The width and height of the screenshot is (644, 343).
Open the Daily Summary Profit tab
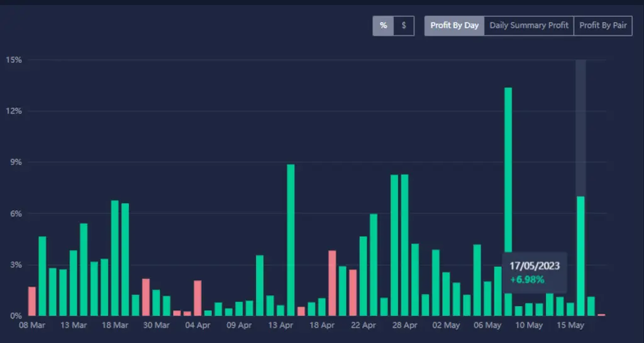tap(529, 26)
